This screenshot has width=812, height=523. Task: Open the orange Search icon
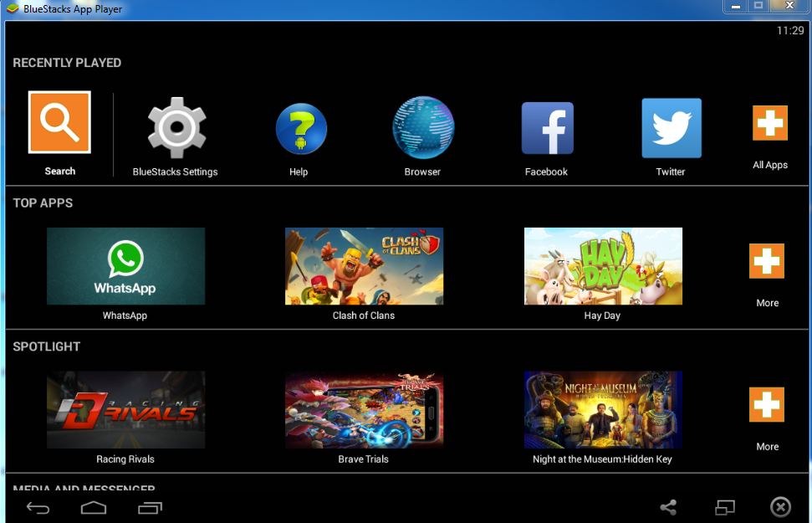[59, 122]
